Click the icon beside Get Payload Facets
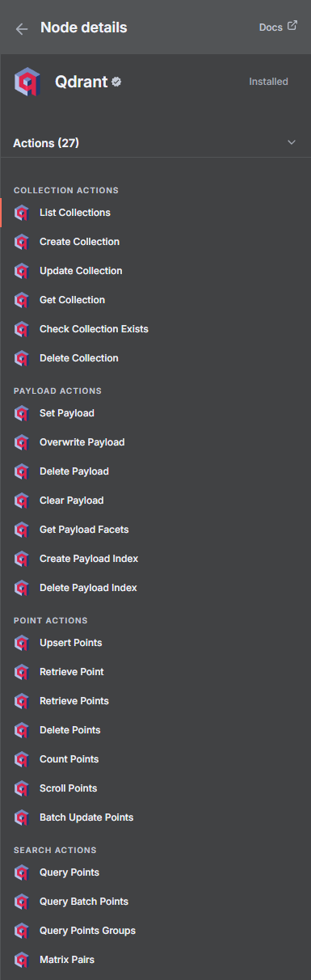This screenshot has height=980, width=311. (22, 530)
